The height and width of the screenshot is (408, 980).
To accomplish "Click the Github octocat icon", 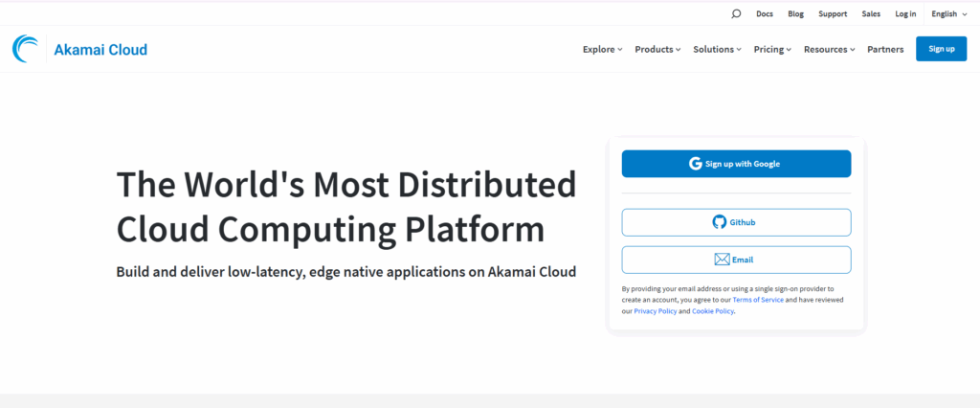I will point(720,222).
